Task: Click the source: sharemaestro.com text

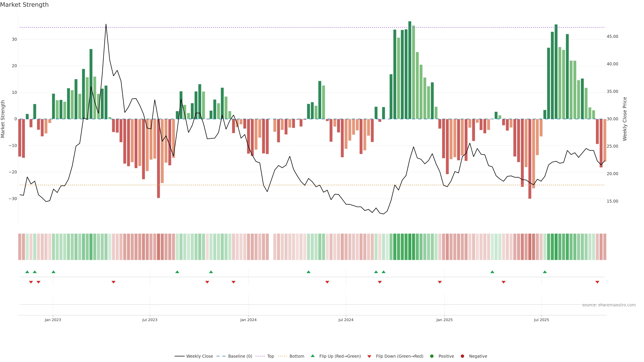Action: pyautogui.click(x=609, y=305)
